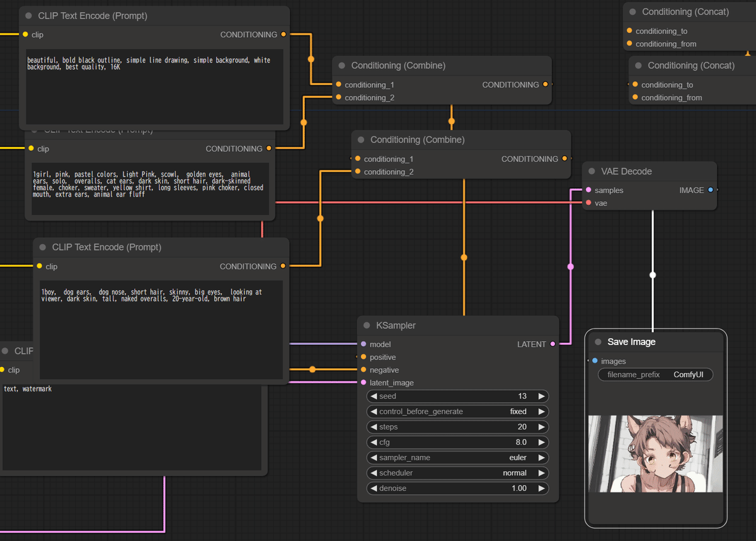Image resolution: width=756 pixels, height=541 pixels.
Task: Open the sampler_name dropdown showing euler
Action: pyautogui.click(x=457, y=458)
